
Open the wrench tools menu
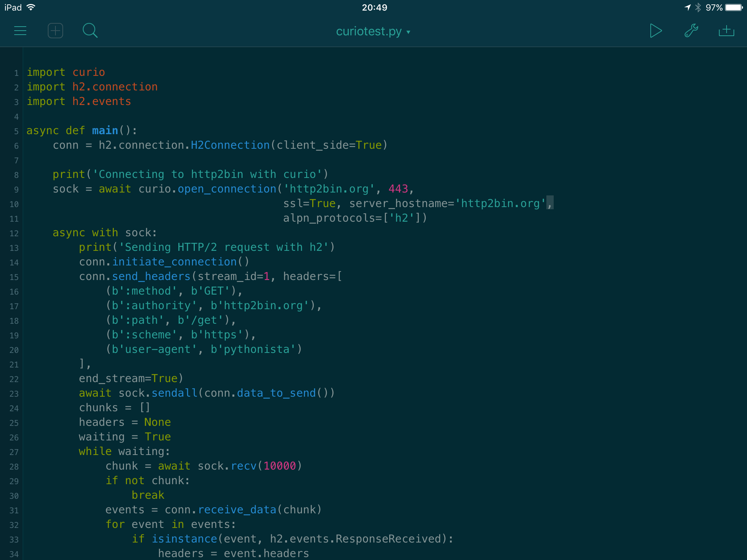[691, 31]
